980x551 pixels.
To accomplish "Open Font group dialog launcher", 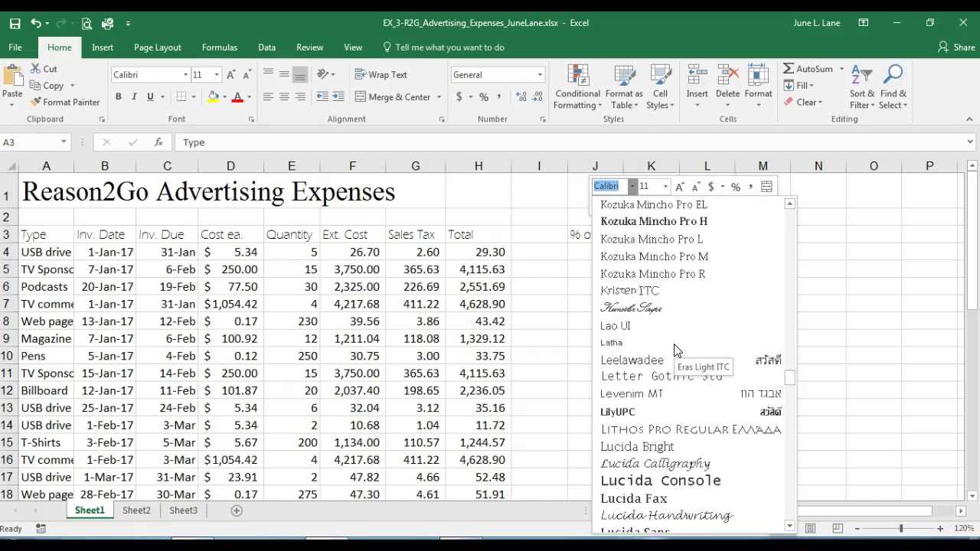I will click(251, 119).
